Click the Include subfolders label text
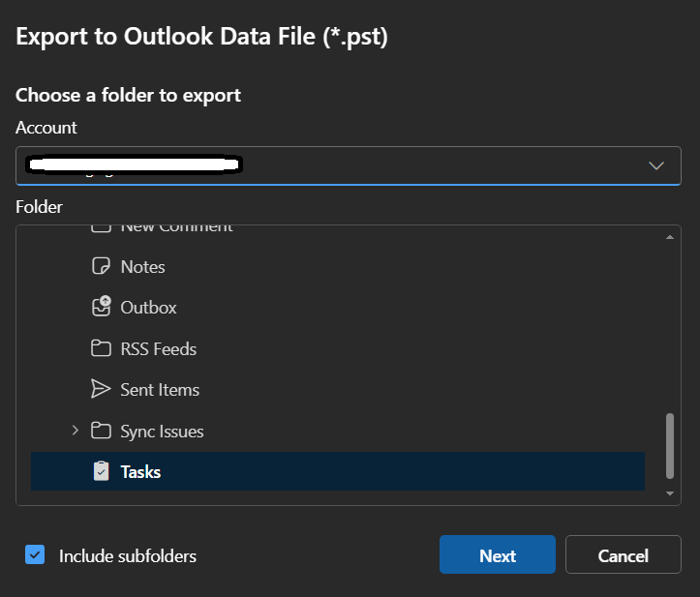Screen dimensions: 700x597 [128, 556]
